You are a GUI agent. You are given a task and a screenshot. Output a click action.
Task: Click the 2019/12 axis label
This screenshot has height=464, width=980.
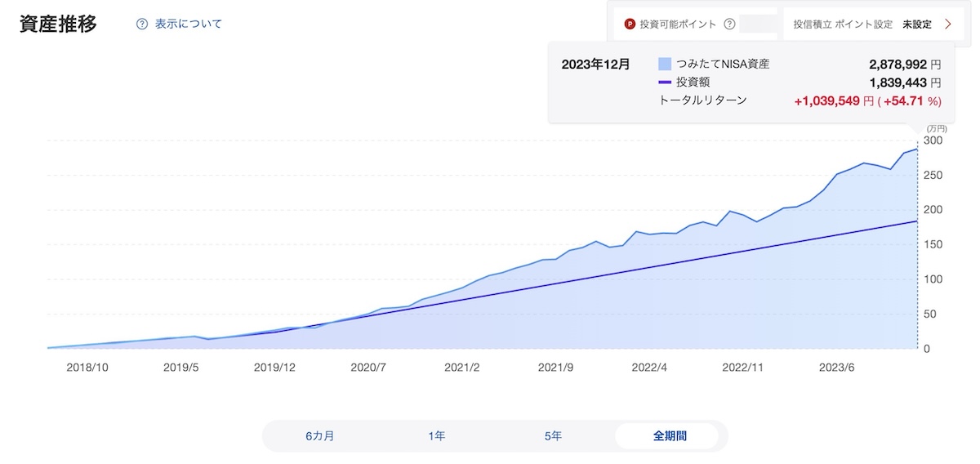[275, 368]
